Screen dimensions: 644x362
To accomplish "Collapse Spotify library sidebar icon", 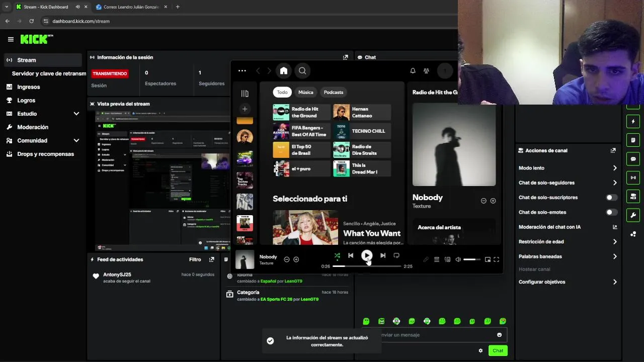I will [245, 94].
